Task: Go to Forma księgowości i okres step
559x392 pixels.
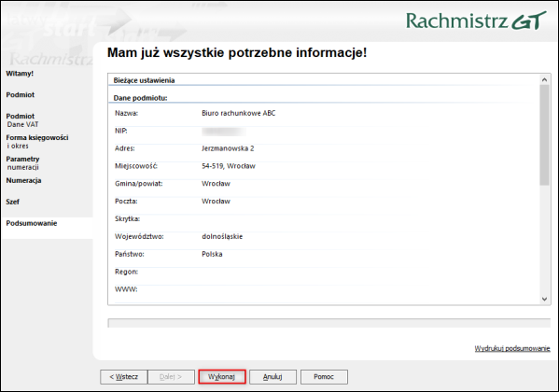Action: coord(37,142)
